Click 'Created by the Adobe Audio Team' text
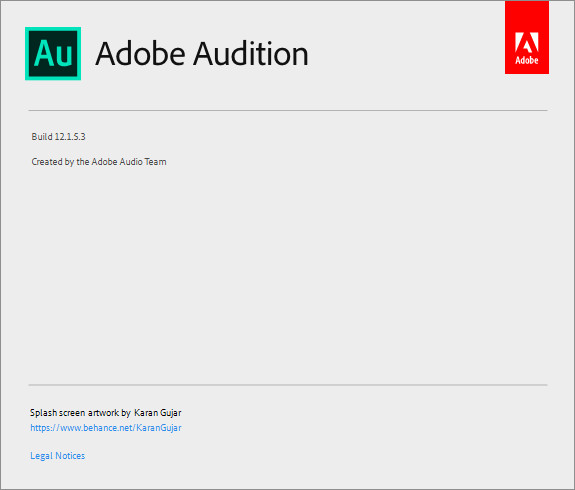This screenshot has height=490, width=575. [99, 162]
